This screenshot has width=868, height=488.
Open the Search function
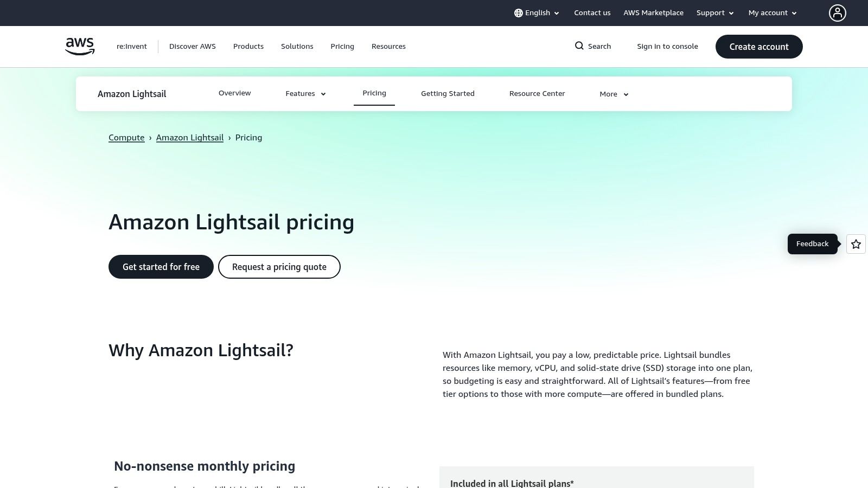pyautogui.click(x=592, y=46)
